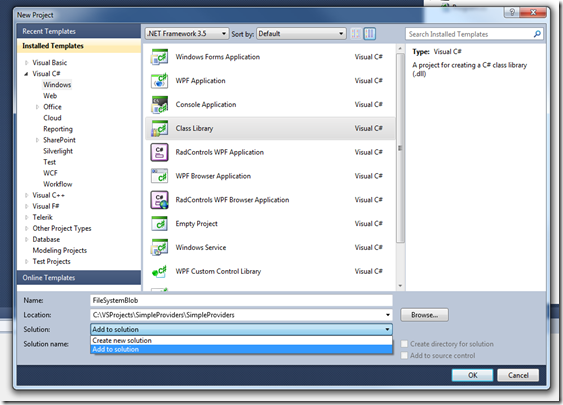Image resolution: width=563 pixels, height=405 pixels.
Task: Open Online Templates section
Action: pyautogui.click(x=79, y=278)
